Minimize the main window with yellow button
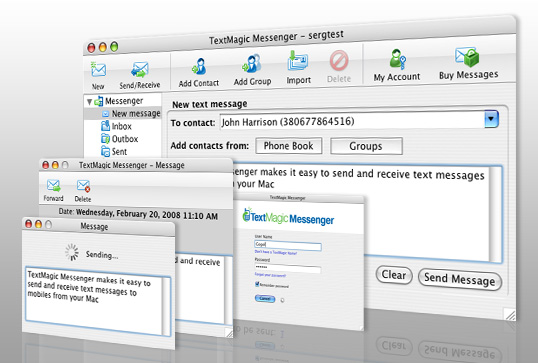 (x=103, y=47)
